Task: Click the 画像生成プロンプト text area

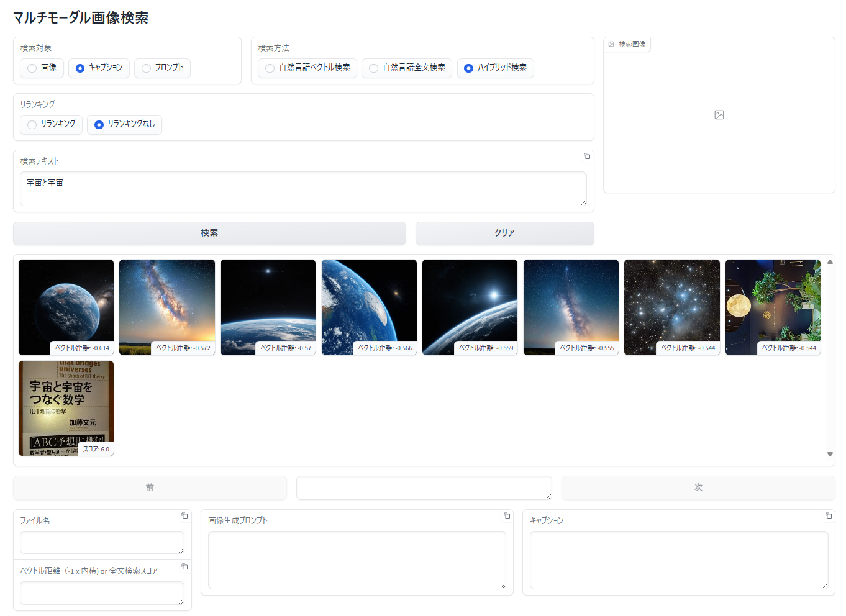Action: [357, 560]
